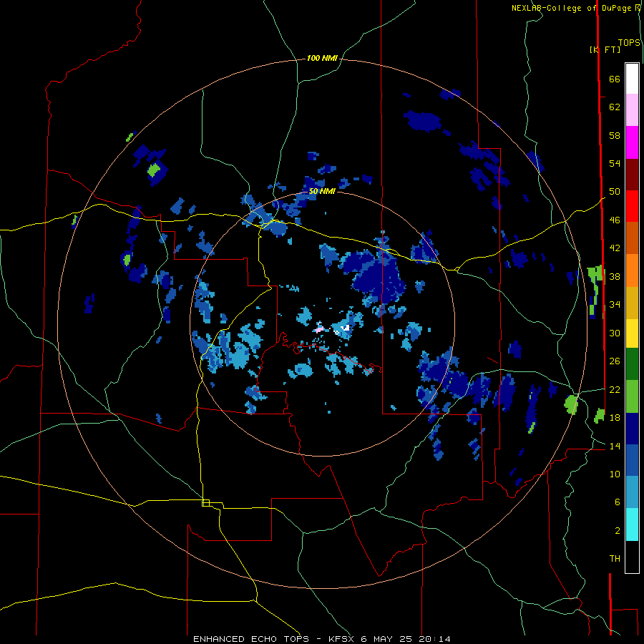Image resolution: width=644 pixels, height=644 pixels.
Task: Click the dark green legend swatch
Action: 632,364
